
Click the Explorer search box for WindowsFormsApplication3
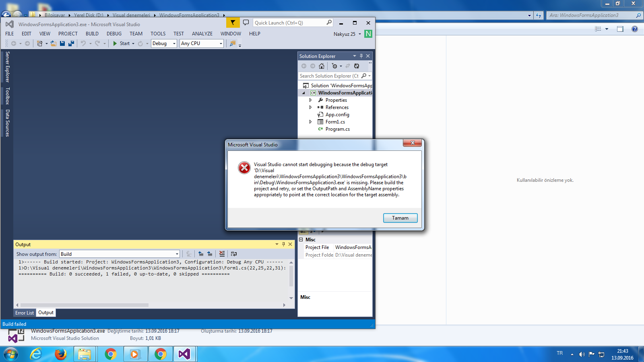[x=594, y=15]
